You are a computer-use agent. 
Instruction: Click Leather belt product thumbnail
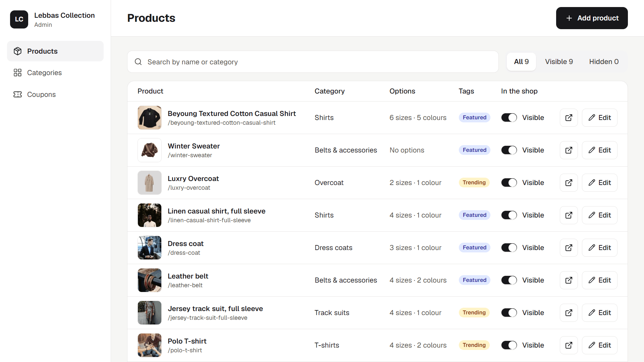coord(150,280)
